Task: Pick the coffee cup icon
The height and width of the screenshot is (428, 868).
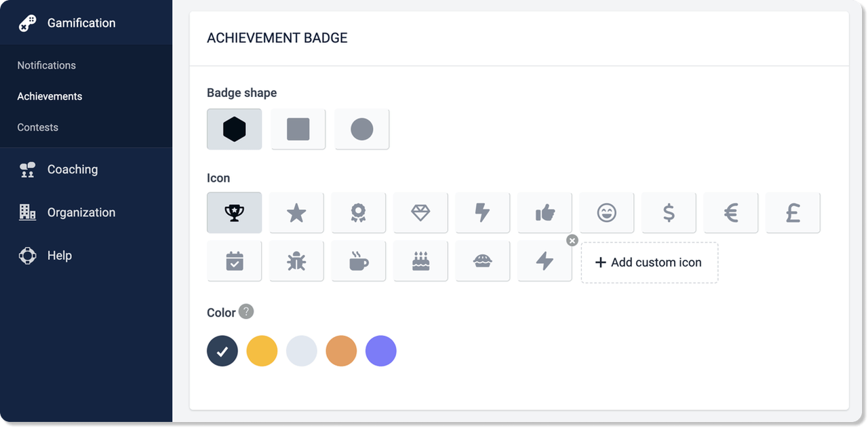Action: 358,261
